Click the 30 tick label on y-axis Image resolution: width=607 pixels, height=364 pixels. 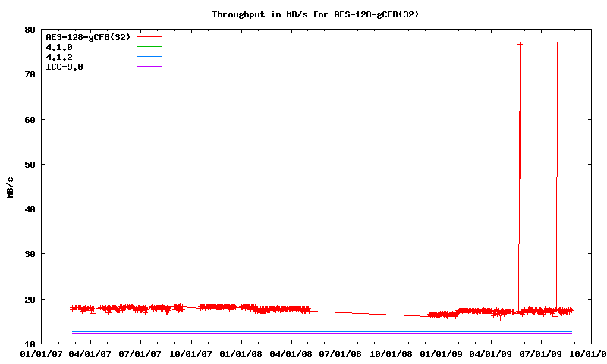[x=30, y=254]
